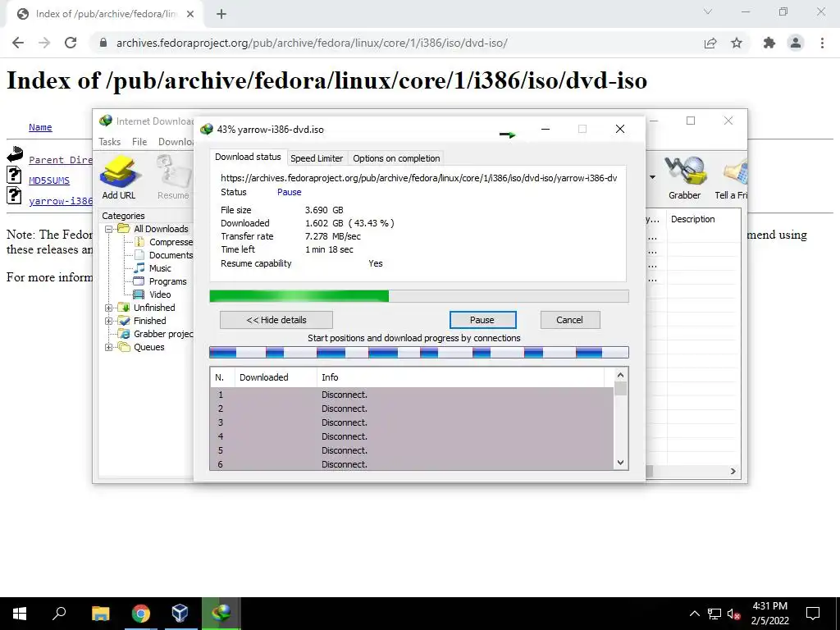Select the Video category
840x630 pixels.
(153, 294)
